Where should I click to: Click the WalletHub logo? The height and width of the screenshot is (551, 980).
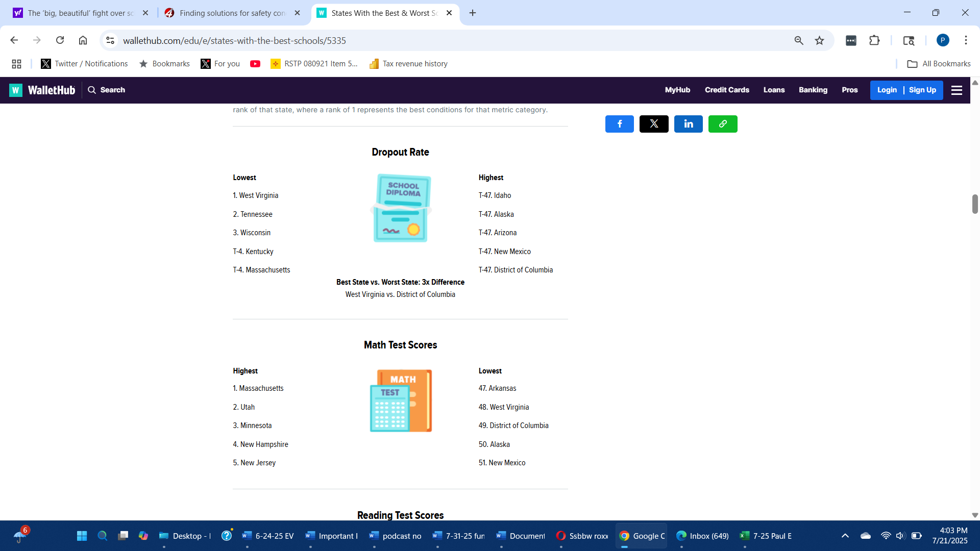pyautogui.click(x=42, y=90)
